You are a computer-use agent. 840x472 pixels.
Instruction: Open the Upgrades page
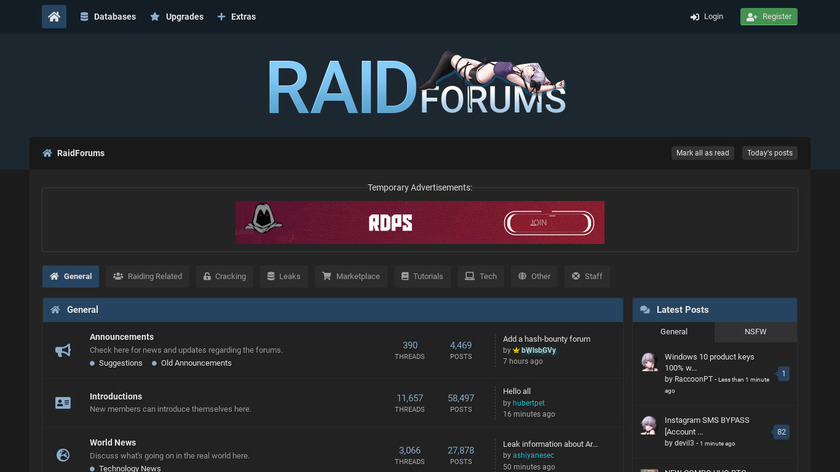[x=177, y=17]
